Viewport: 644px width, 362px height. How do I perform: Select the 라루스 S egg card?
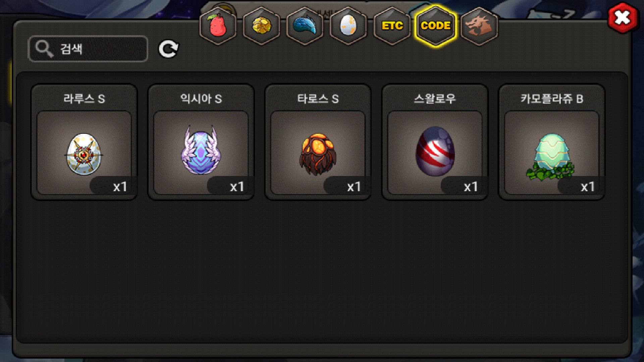[84, 142]
